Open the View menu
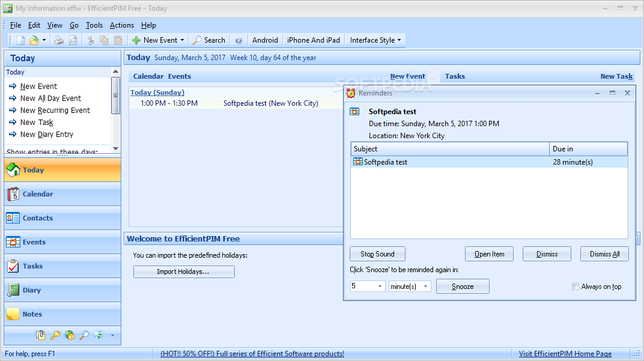This screenshot has height=361, width=644. (x=55, y=25)
